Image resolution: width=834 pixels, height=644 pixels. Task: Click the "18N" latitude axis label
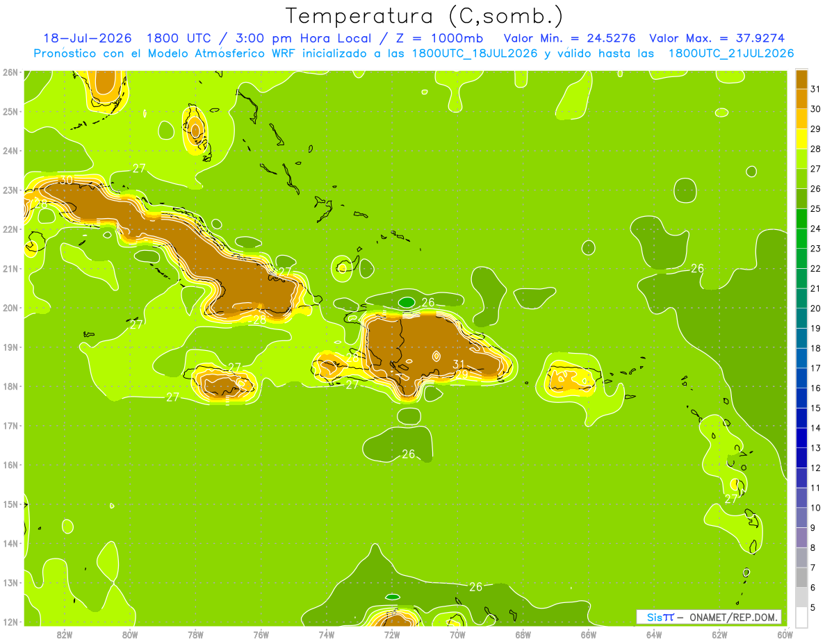click(10, 386)
